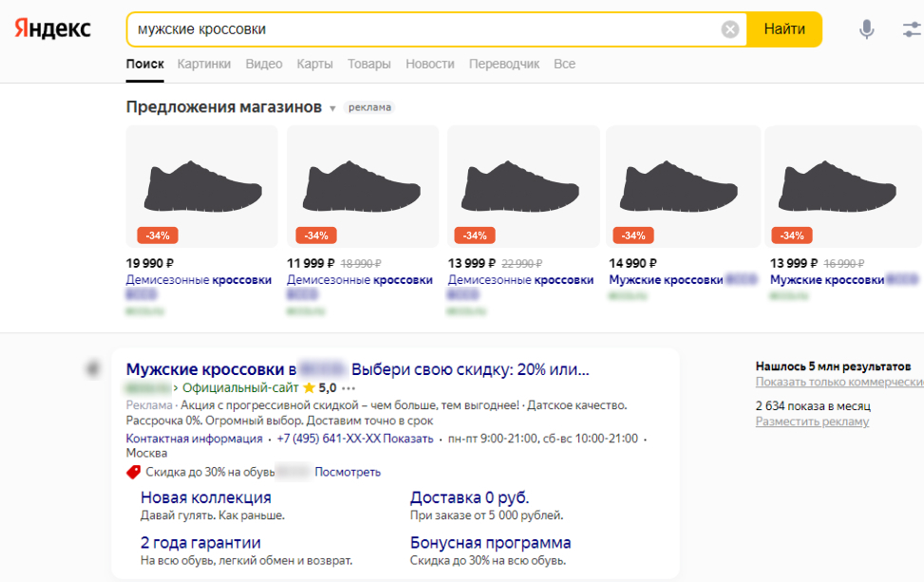Open the Контактная информация link
This screenshot has height=582, width=924.
tap(195, 439)
